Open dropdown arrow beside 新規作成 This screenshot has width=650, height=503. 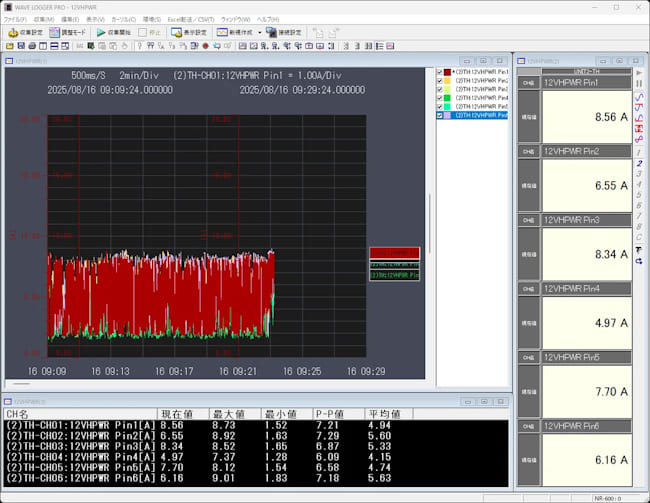(x=259, y=32)
